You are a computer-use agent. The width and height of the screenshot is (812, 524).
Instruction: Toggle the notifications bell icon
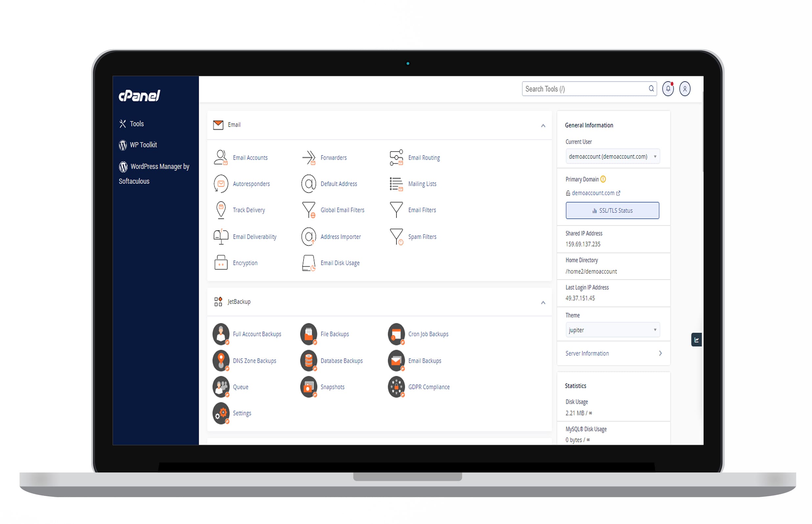click(667, 89)
